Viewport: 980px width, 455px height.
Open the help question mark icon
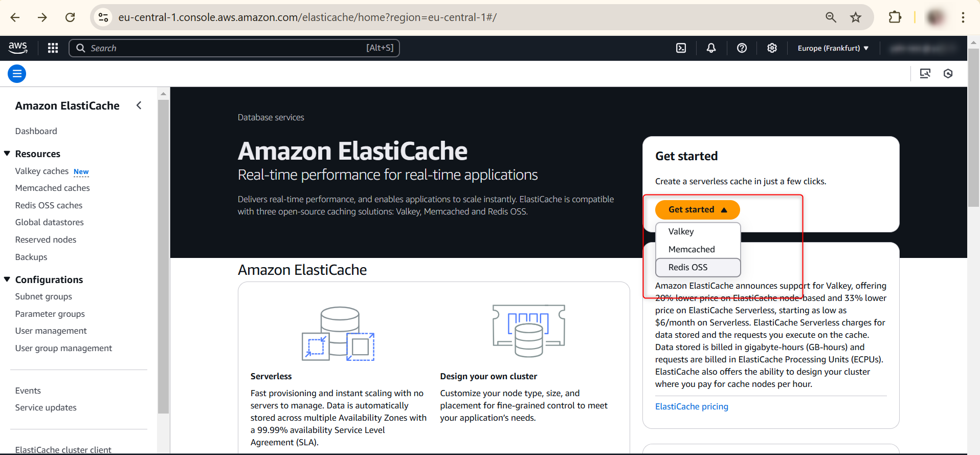pos(742,48)
